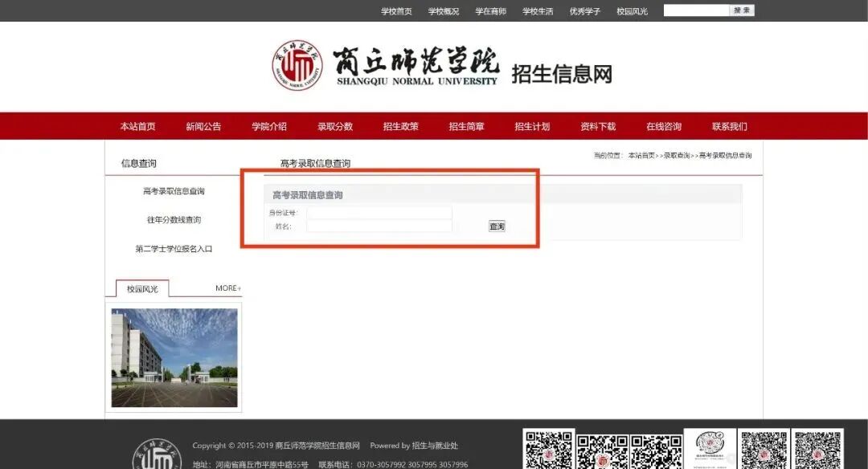Open the 招生简章 page
The height and width of the screenshot is (469, 868).
click(467, 126)
